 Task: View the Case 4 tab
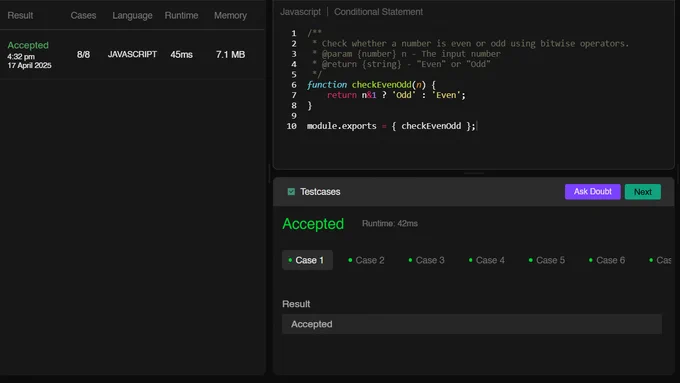coord(487,260)
